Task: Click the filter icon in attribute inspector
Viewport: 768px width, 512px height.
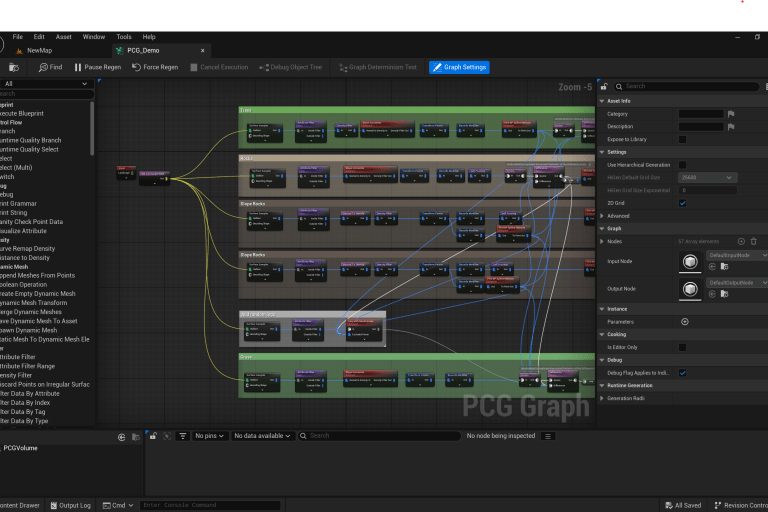Action: coord(183,436)
